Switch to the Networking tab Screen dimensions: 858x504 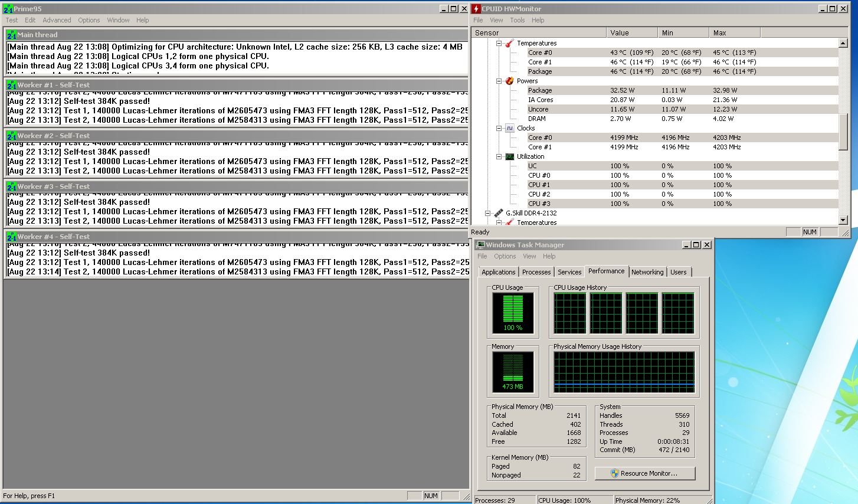[x=647, y=272]
